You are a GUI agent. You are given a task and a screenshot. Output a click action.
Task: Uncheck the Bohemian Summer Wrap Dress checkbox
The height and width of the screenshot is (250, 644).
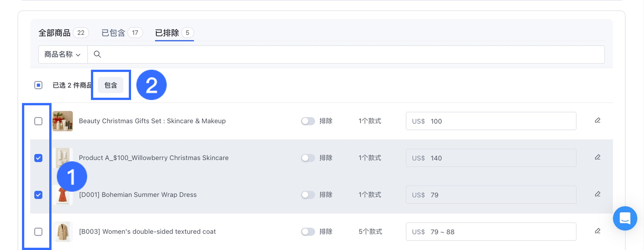[38, 195]
